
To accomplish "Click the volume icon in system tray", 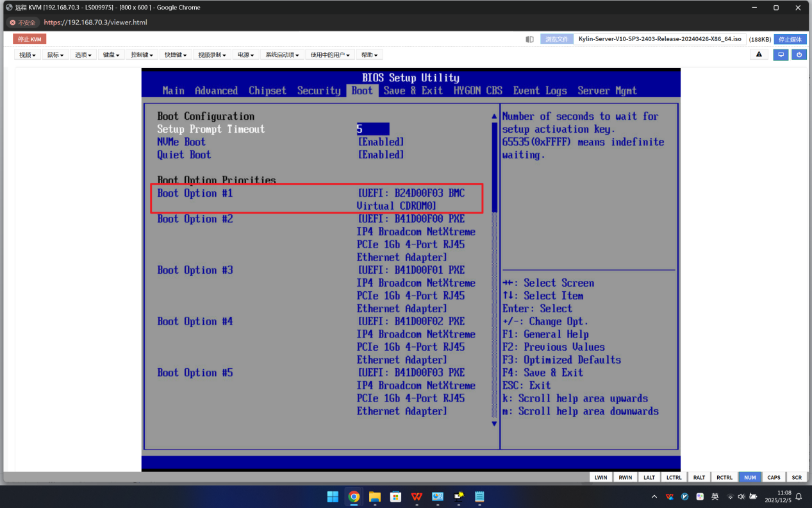I will click(x=742, y=496).
